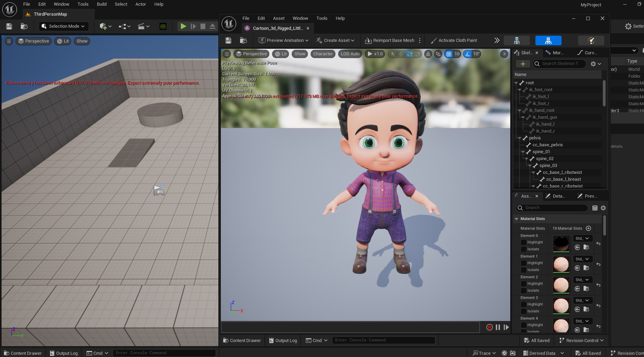The image size is (644, 357).
Task: Toggle grid snapping in mesh viewport
Action: pyautogui.click(x=448, y=54)
